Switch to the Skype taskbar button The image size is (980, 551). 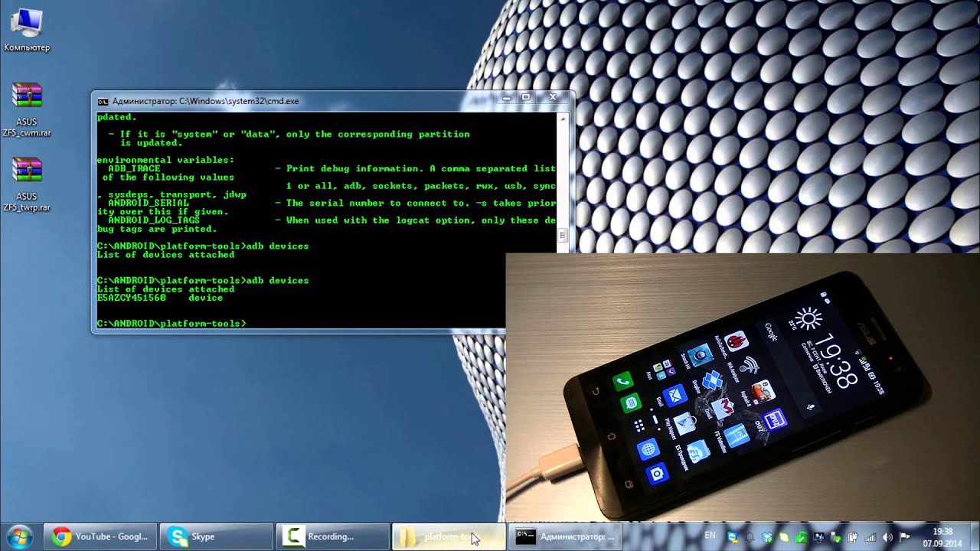[217, 536]
